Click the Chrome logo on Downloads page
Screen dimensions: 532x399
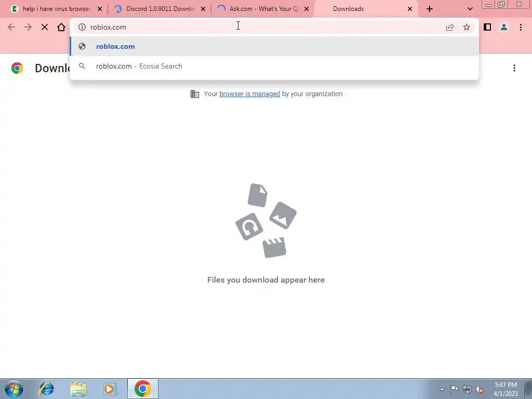pos(17,68)
